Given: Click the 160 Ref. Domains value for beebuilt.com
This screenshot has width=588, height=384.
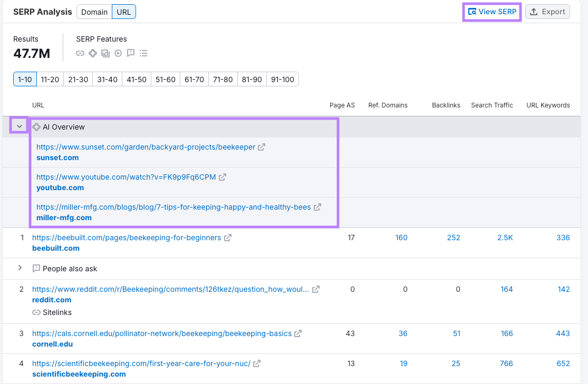Looking at the screenshot, I should pyautogui.click(x=401, y=238).
